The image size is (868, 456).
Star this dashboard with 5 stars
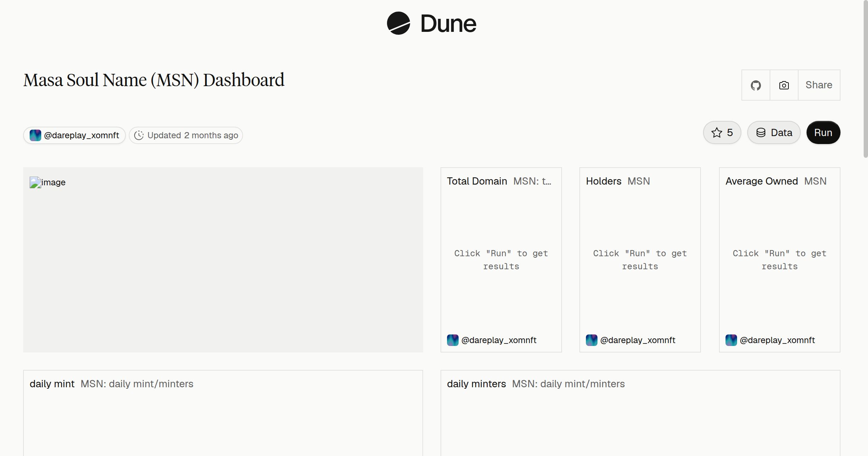722,132
